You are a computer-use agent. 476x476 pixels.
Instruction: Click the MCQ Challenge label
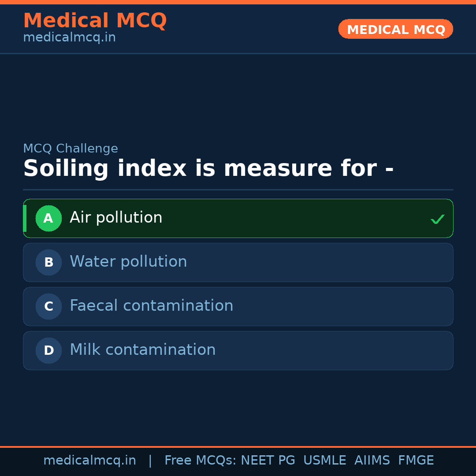point(71,149)
